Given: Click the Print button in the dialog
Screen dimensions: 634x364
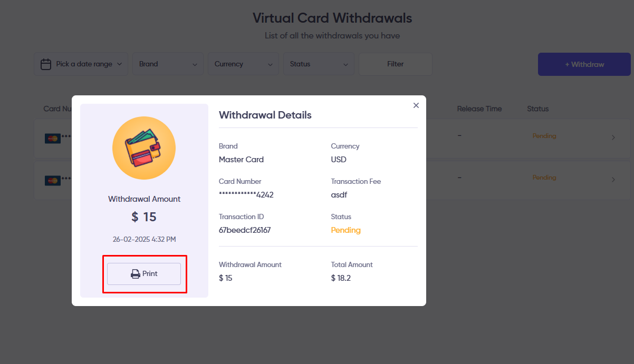Looking at the screenshot, I should [144, 274].
